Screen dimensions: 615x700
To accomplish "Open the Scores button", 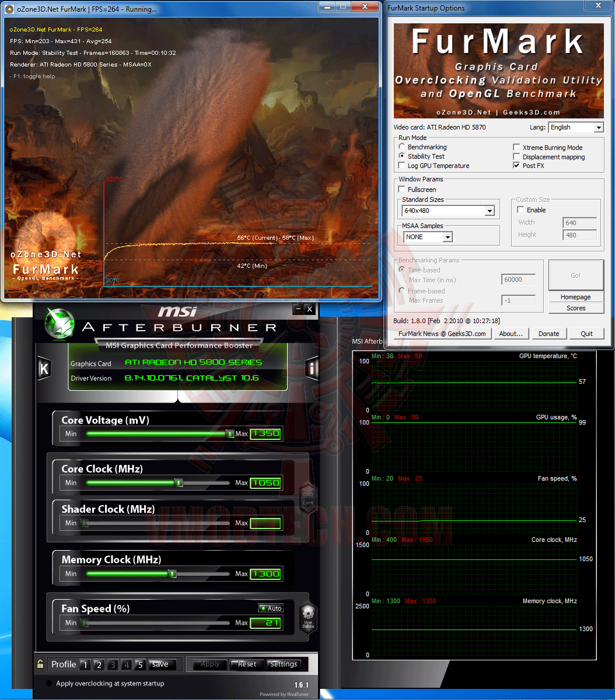I will click(576, 308).
